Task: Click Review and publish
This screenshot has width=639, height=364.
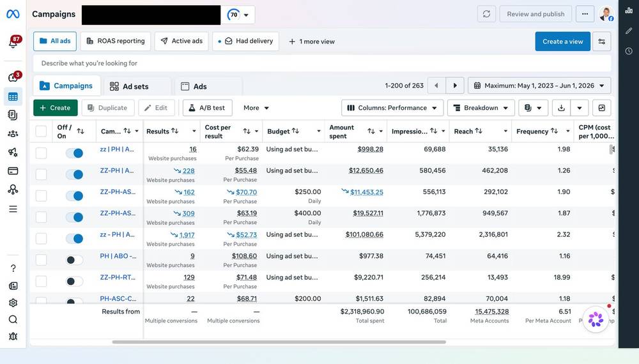Action: (535, 14)
